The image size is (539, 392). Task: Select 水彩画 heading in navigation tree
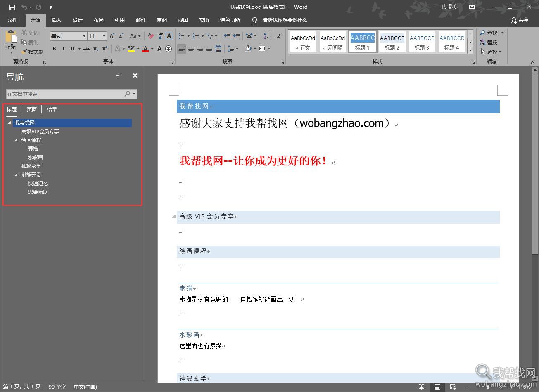pos(36,157)
